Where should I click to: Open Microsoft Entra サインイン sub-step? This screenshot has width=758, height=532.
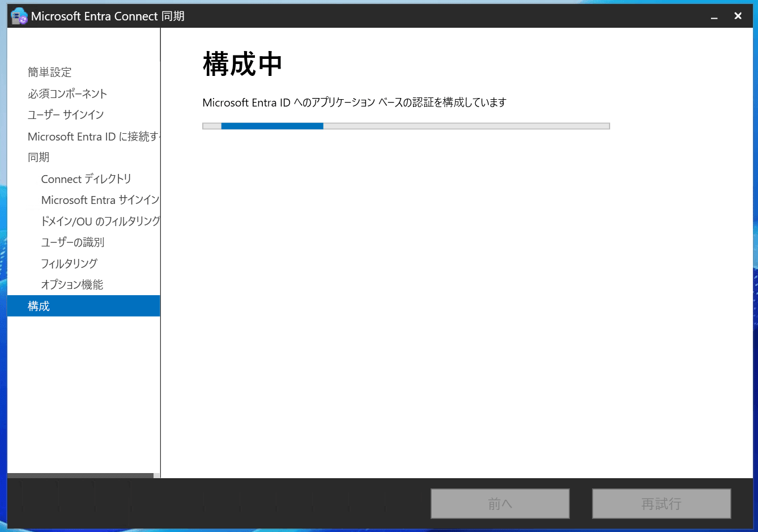point(100,199)
